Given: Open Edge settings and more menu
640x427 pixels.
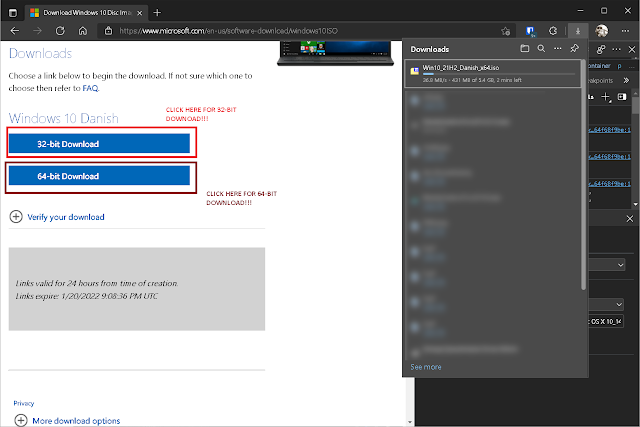Looking at the screenshot, I should (x=625, y=31).
